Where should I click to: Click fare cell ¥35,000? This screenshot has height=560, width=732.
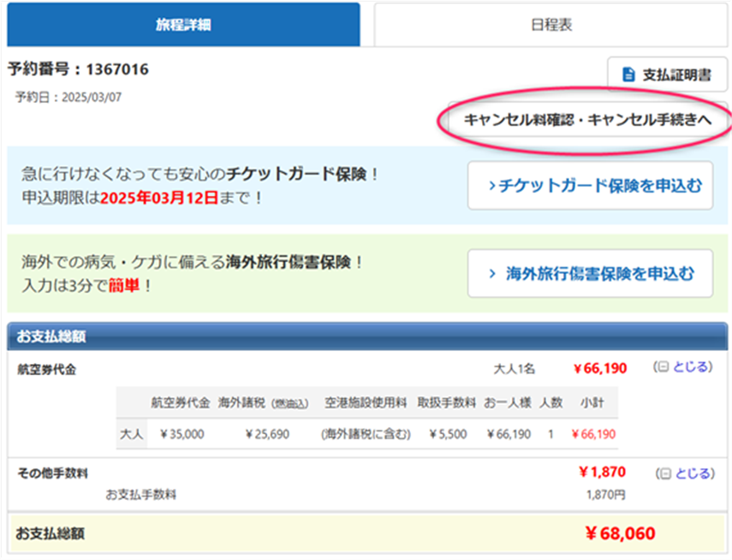[182, 434]
